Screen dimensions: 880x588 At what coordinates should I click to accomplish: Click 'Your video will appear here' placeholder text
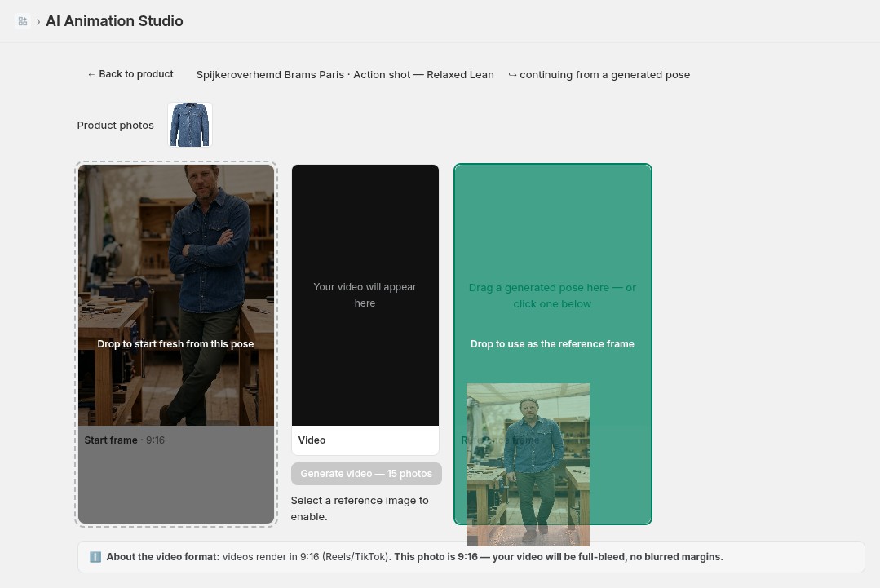[365, 294]
